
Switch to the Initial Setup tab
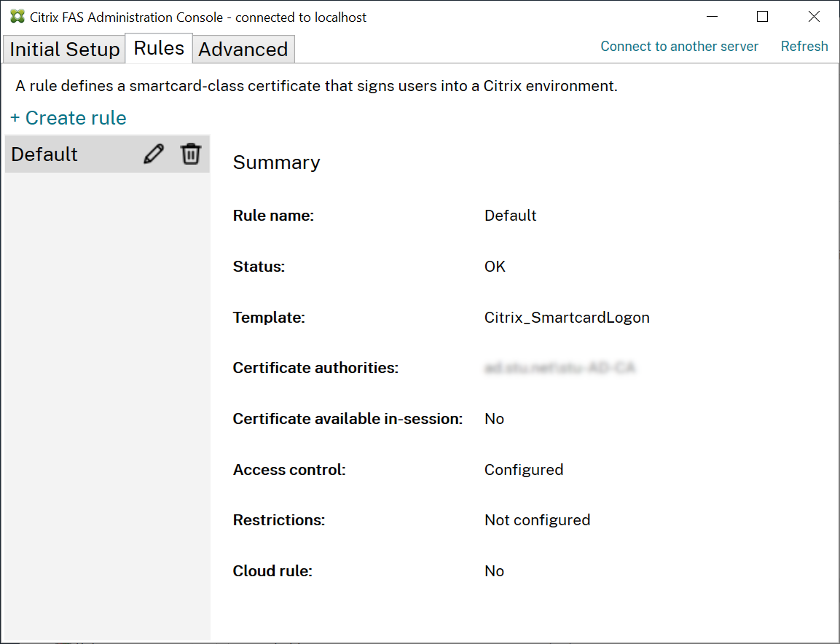[x=64, y=50]
